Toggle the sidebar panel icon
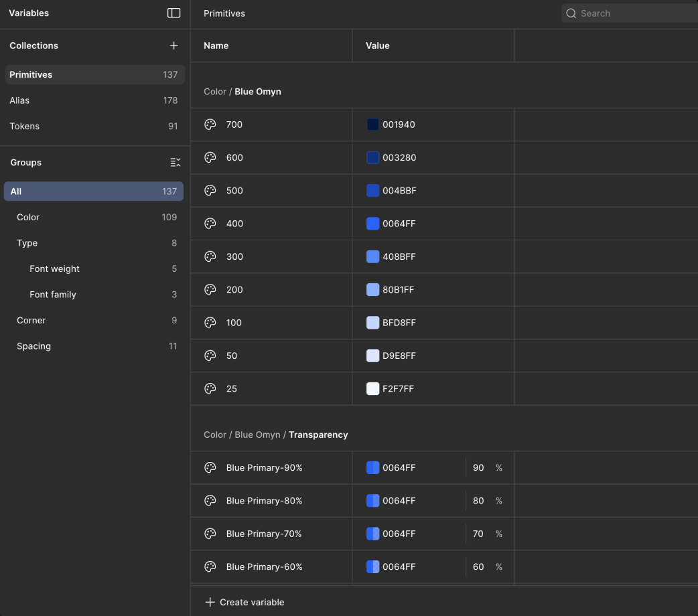 (173, 13)
